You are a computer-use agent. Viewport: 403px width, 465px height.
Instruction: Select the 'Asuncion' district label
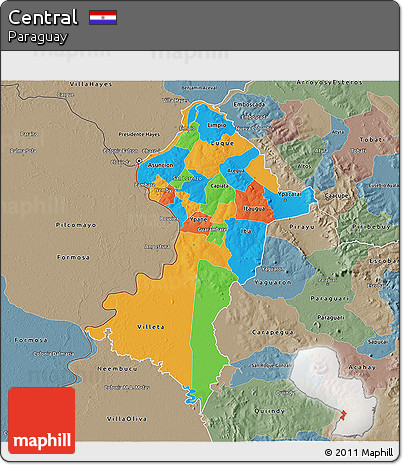click(161, 165)
